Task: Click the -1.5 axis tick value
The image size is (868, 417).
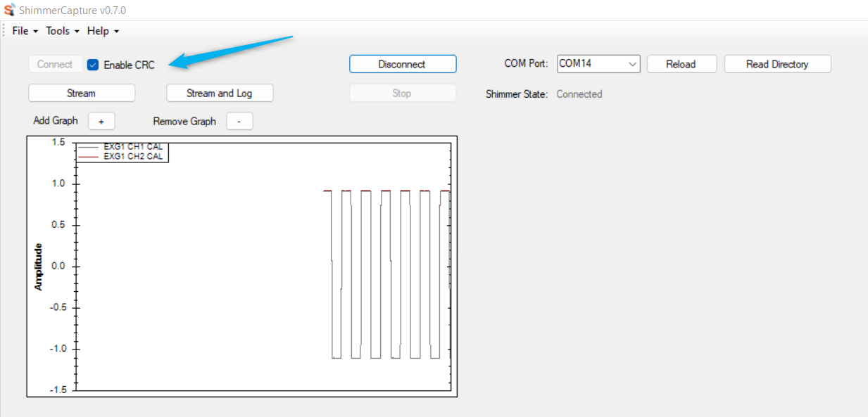Action: click(x=56, y=390)
